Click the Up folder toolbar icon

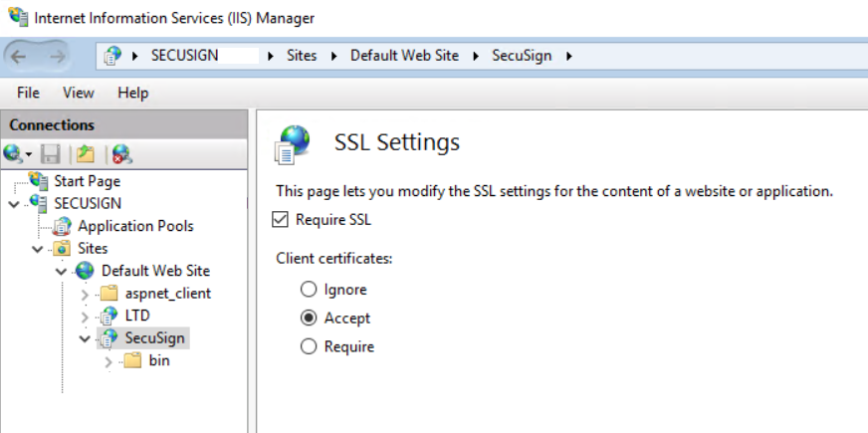click(x=86, y=154)
